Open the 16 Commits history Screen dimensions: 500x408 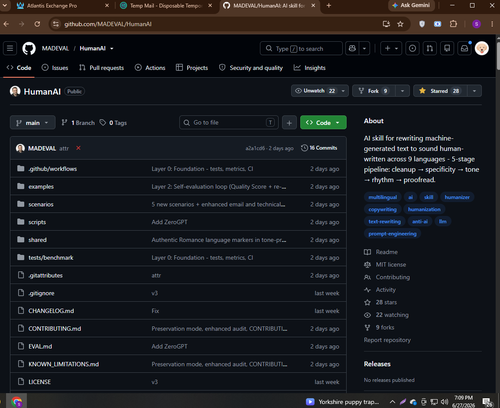319,148
